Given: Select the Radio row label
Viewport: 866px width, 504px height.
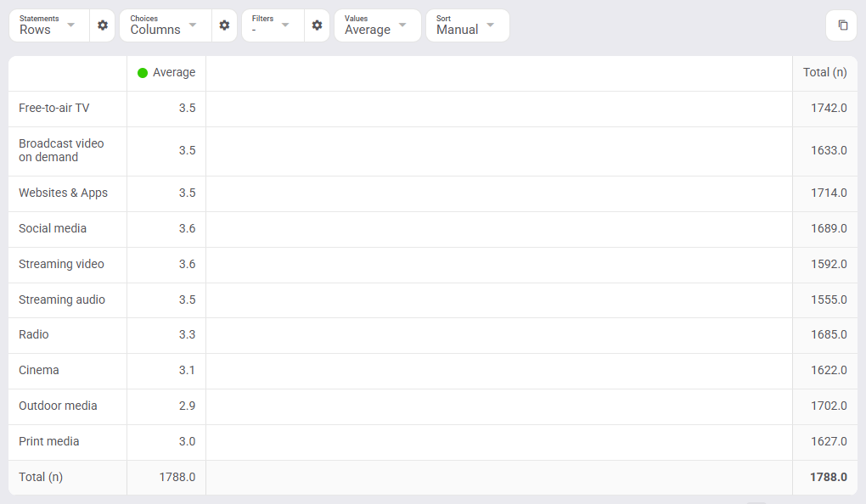Looking at the screenshot, I should [x=34, y=334].
